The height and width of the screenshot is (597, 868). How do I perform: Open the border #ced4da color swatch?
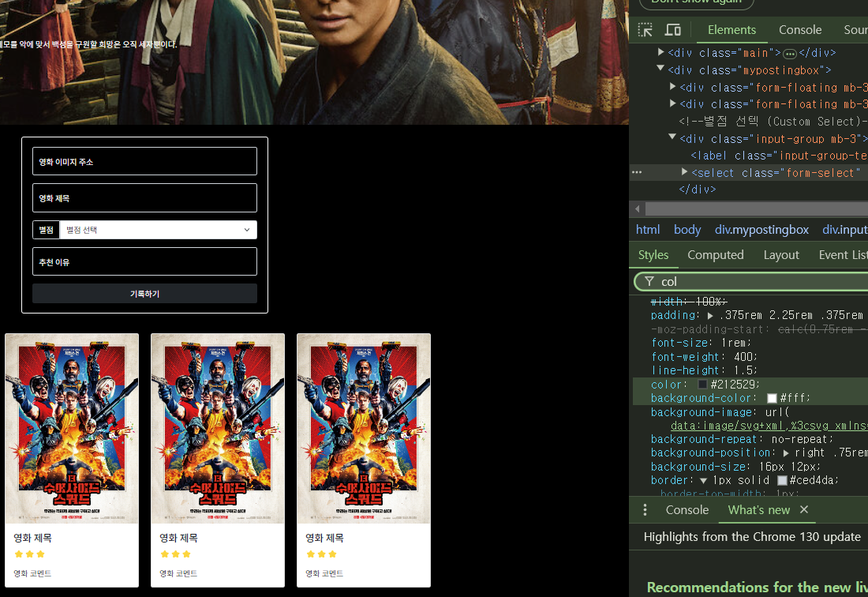tap(782, 481)
